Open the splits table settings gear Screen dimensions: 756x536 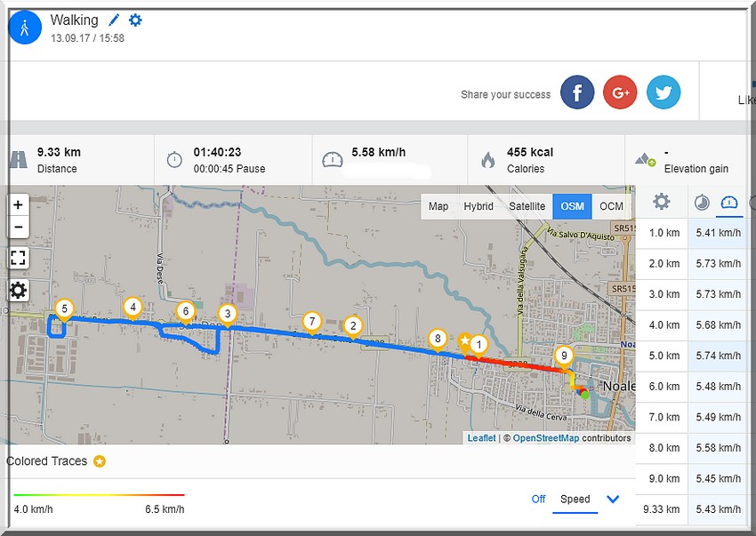pyautogui.click(x=661, y=202)
